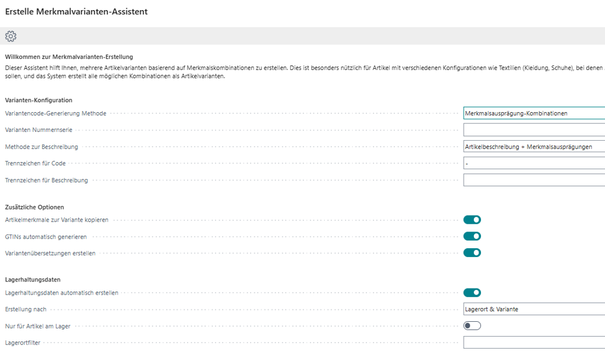Click into the 'Varianten Nummernserie' field

pos(533,130)
